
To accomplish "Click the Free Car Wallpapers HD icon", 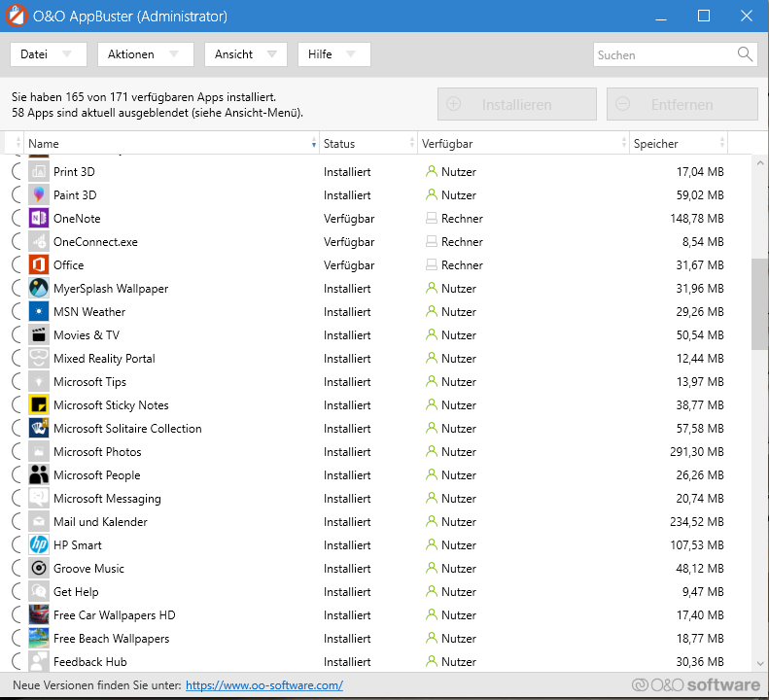I will [39, 614].
